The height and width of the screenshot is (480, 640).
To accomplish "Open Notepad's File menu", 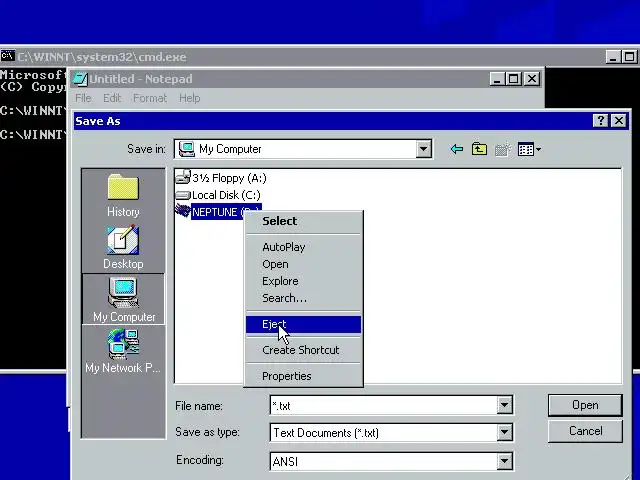I will pyautogui.click(x=83, y=98).
